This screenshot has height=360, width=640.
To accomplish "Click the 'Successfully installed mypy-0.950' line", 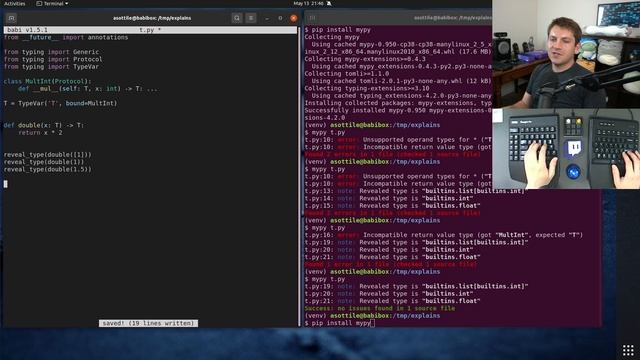I will coord(398,111).
